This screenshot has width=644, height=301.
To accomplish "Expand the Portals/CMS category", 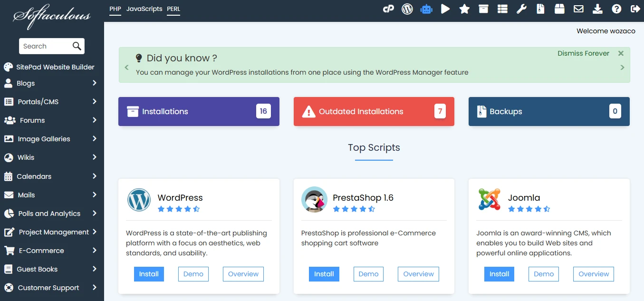I will click(x=95, y=102).
